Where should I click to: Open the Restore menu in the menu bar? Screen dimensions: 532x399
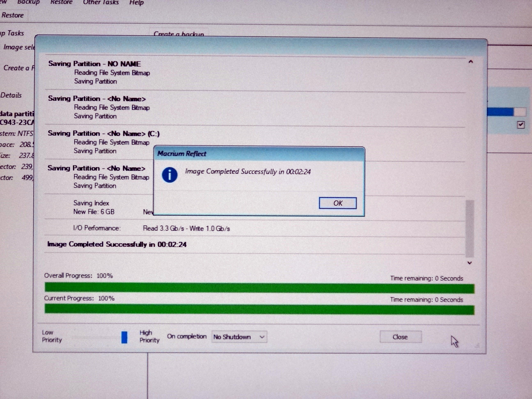61,2
